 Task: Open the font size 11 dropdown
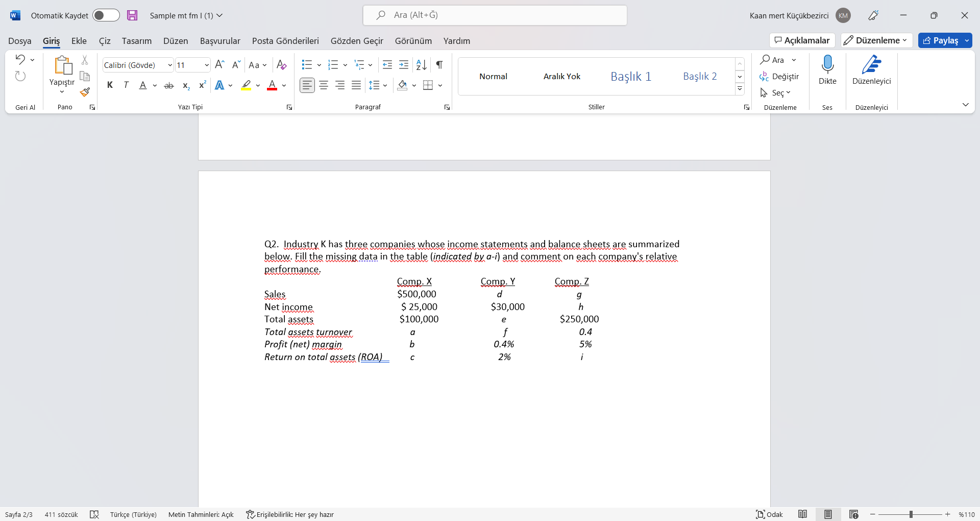[x=206, y=65]
